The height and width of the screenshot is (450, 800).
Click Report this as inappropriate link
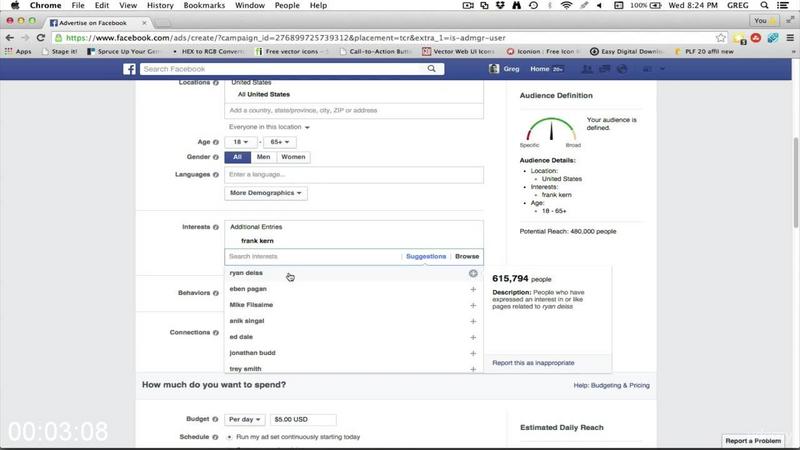(x=533, y=363)
